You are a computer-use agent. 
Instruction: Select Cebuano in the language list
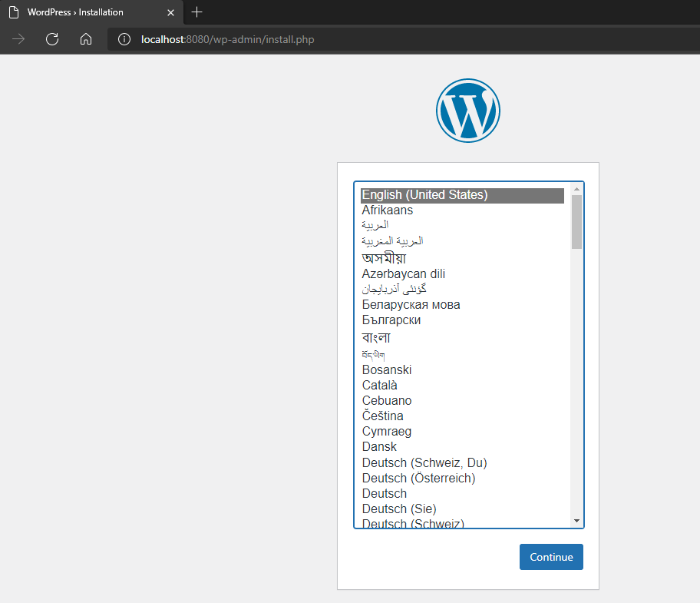click(462, 401)
